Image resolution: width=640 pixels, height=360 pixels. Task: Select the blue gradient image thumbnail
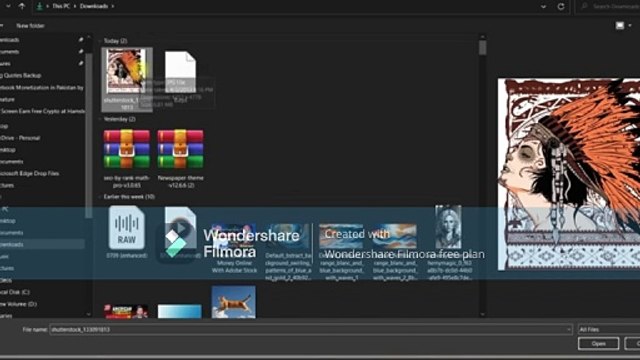point(180,311)
